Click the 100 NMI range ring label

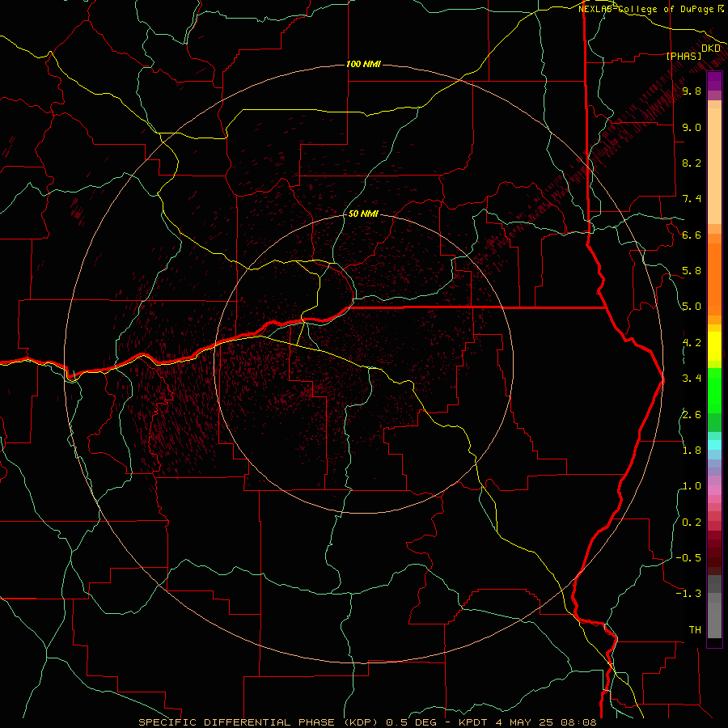coord(363,64)
